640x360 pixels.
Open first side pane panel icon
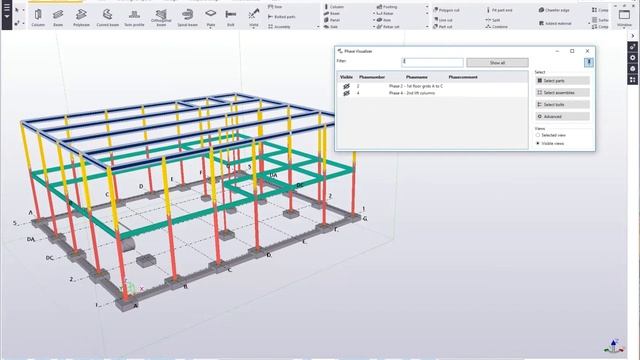[633, 47]
